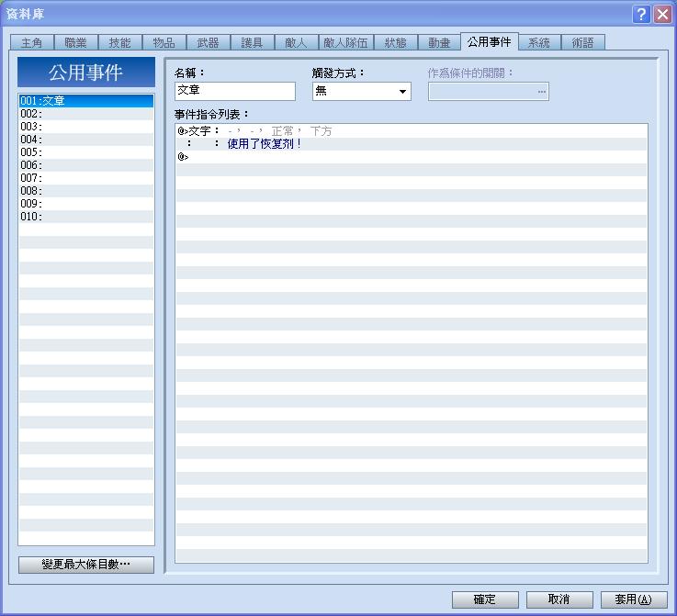
Task: Open the 觸發方式 dropdown
Action: 361,91
